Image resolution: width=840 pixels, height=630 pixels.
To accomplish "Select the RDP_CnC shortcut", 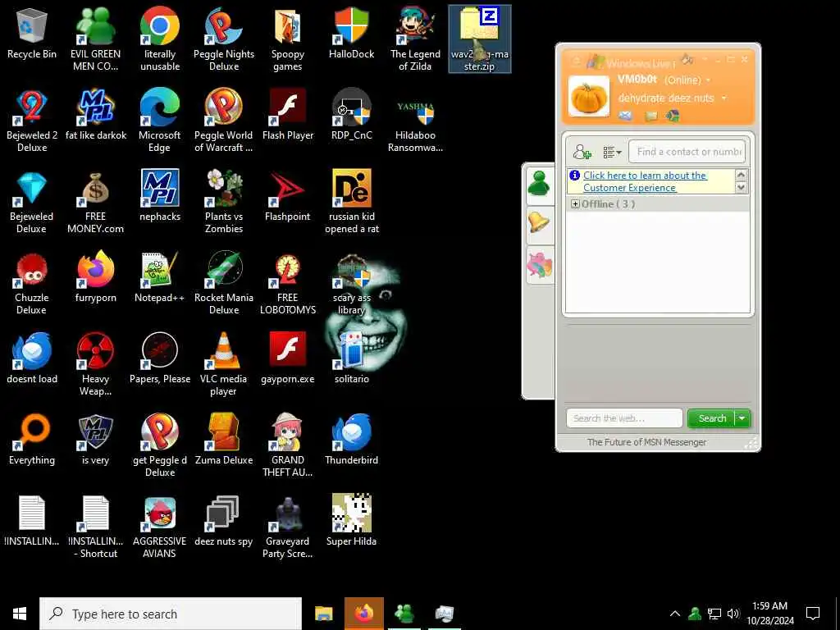I will [351, 115].
